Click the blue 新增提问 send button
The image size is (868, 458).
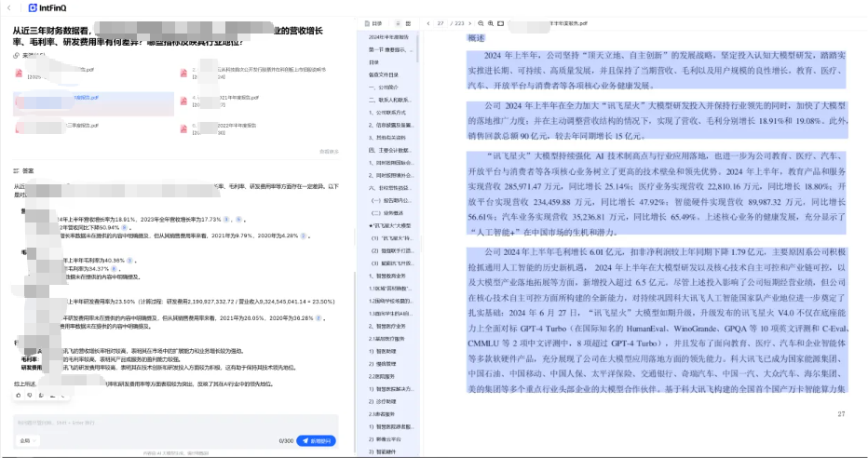(x=316, y=440)
